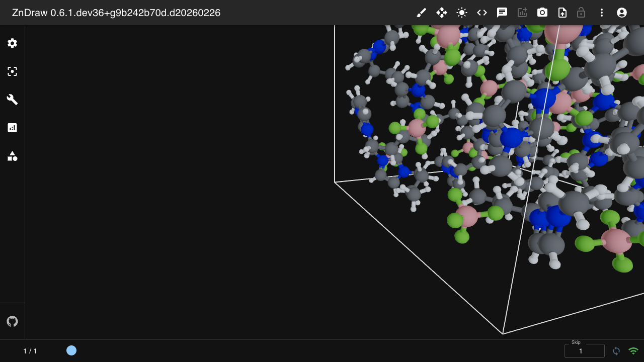Take a screenshot with the camera icon
This screenshot has height=362, width=644.
click(542, 13)
